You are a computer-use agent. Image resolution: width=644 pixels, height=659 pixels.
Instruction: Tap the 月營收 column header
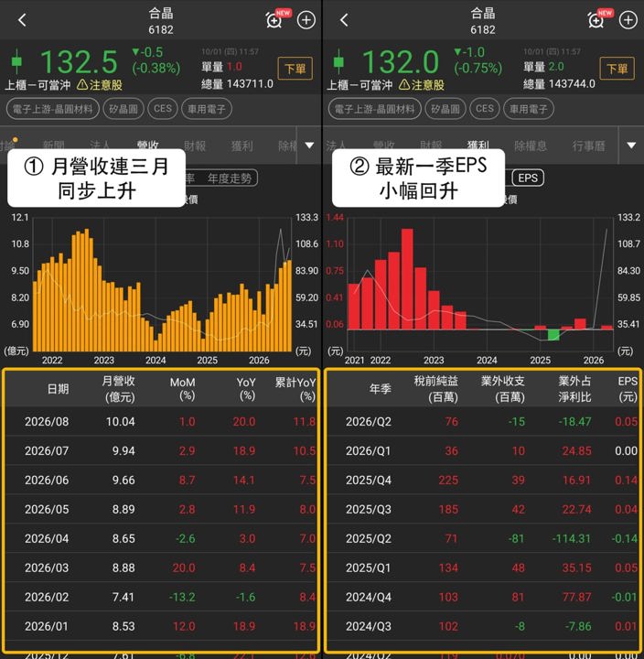point(119,389)
